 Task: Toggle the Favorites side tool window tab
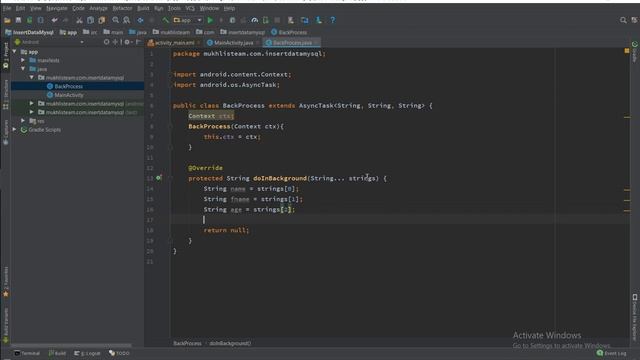(6, 282)
